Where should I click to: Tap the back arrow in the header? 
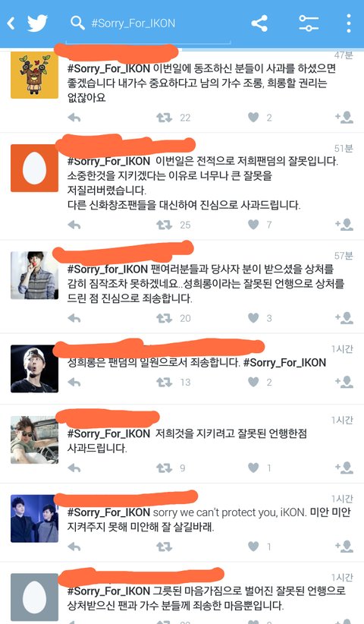pos(11,24)
